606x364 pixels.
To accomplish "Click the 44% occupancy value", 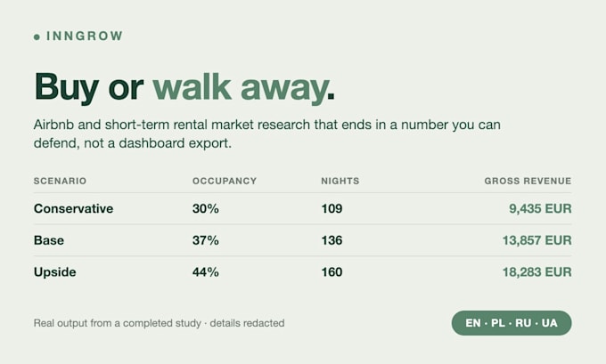I will point(206,272).
